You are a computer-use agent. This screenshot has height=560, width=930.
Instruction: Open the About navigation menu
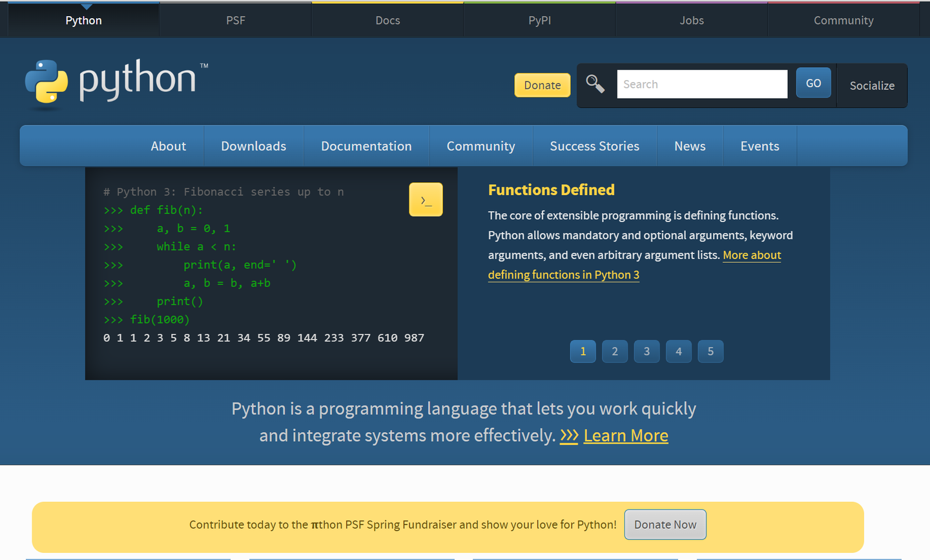click(168, 146)
